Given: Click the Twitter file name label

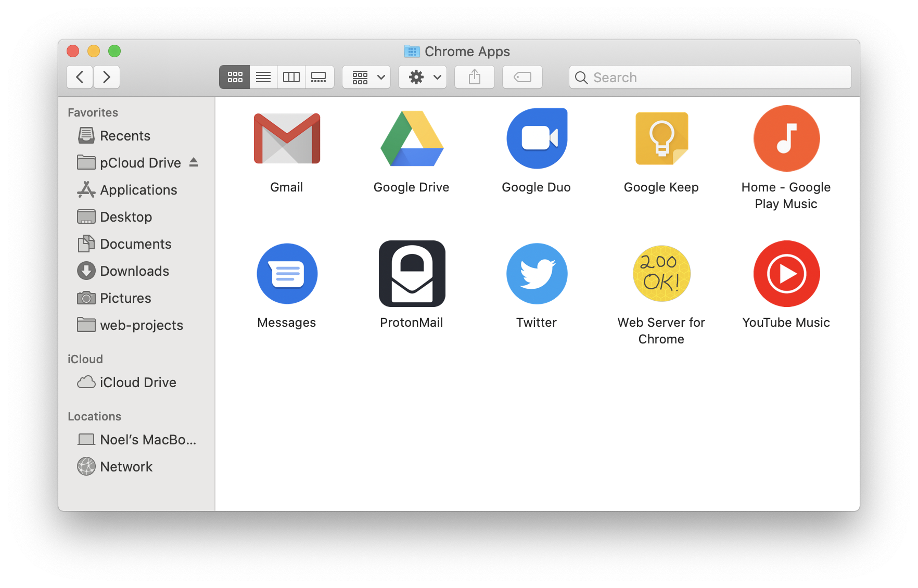Looking at the screenshot, I should pos(537,323).
